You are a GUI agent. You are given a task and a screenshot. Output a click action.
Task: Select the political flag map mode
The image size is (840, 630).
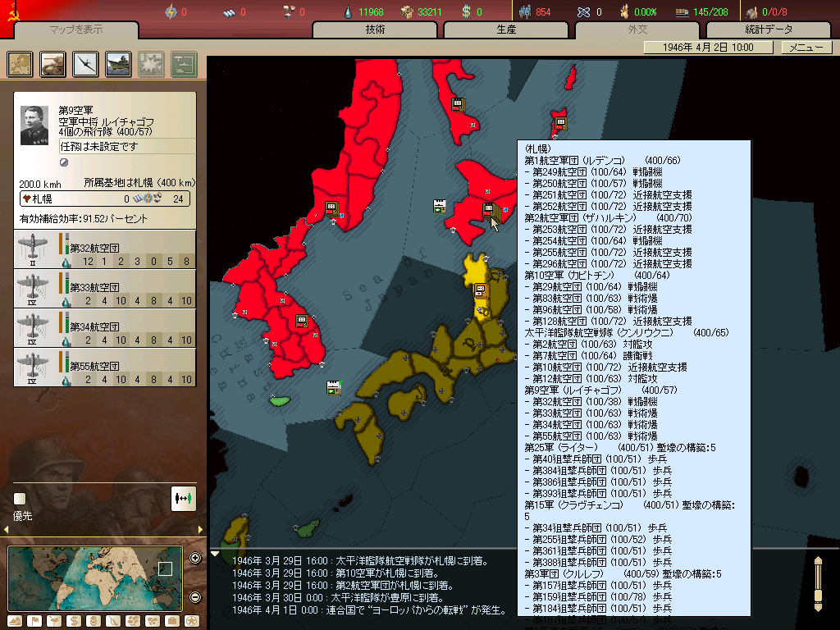click(34, 621)
